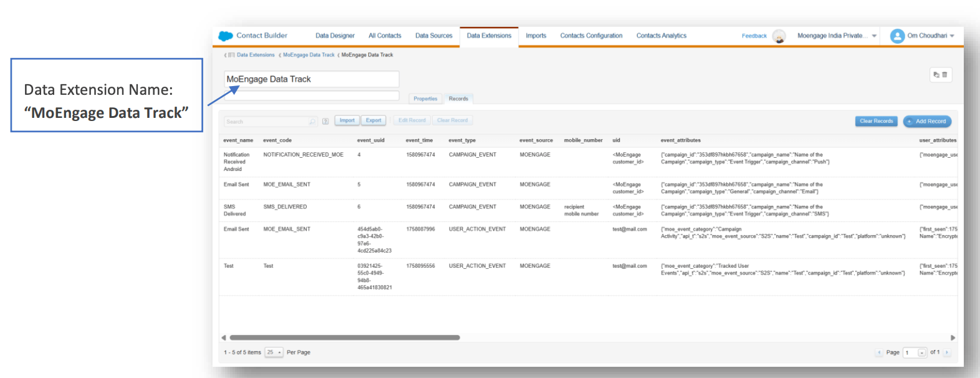
Task: Click the Export button
Action: coord(373,120)
